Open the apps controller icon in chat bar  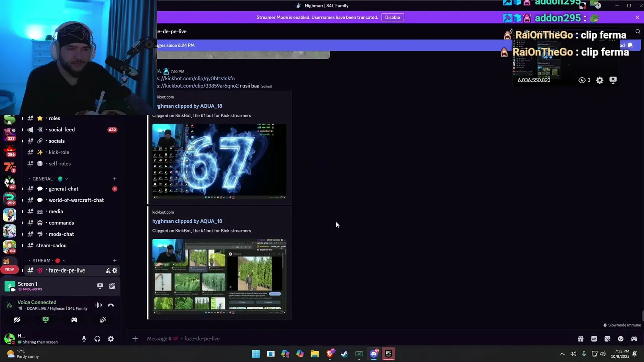(x=634, y=339)
